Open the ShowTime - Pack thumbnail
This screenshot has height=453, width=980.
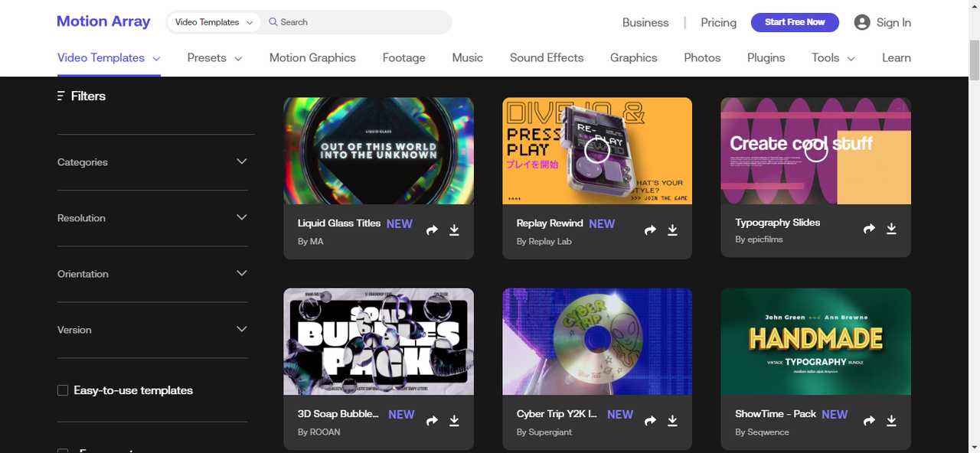click(x=816, y=341)
